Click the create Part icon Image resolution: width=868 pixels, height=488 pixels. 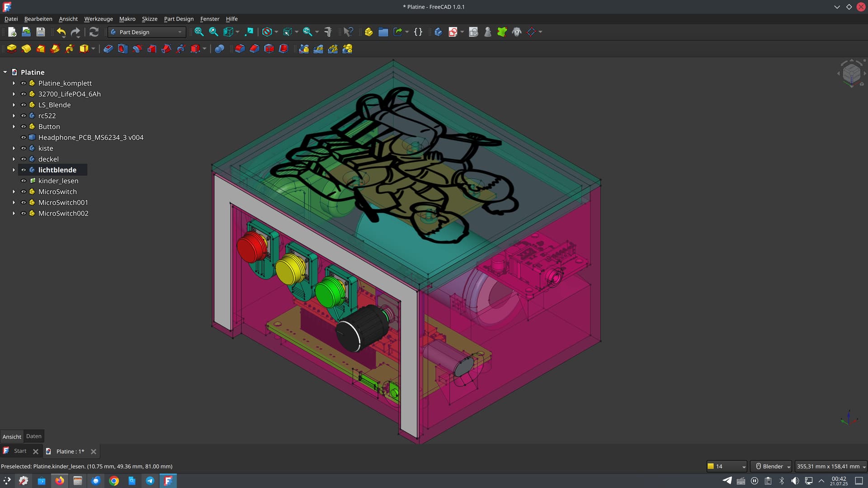369,32
